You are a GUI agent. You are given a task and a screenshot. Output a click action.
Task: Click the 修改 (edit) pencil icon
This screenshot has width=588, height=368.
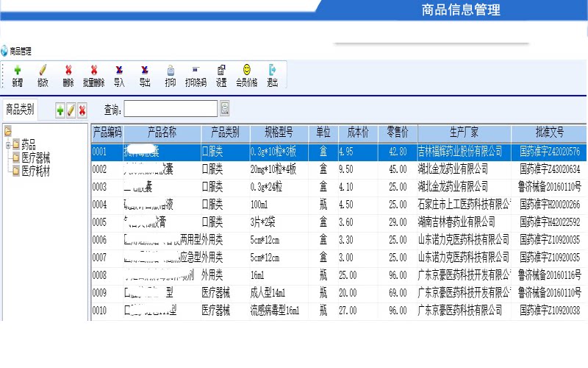[43, 70]
